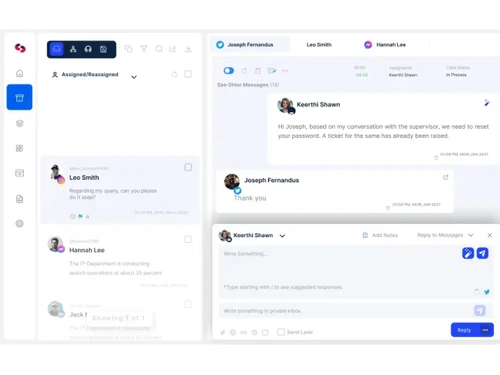Viewport: 500px width, 375px height.
Task: Click the ticket edit icon in conversation header
Action: (x=272, y=71)
